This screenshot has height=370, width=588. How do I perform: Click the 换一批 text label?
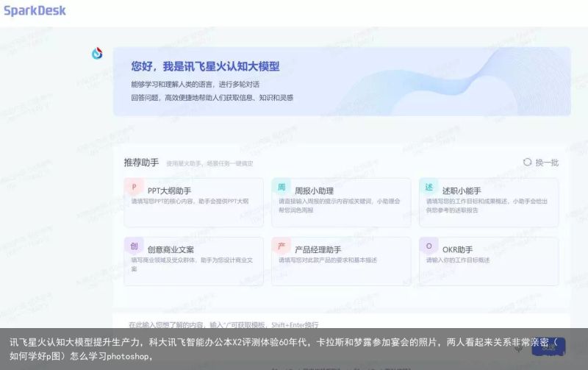[547, 163]
